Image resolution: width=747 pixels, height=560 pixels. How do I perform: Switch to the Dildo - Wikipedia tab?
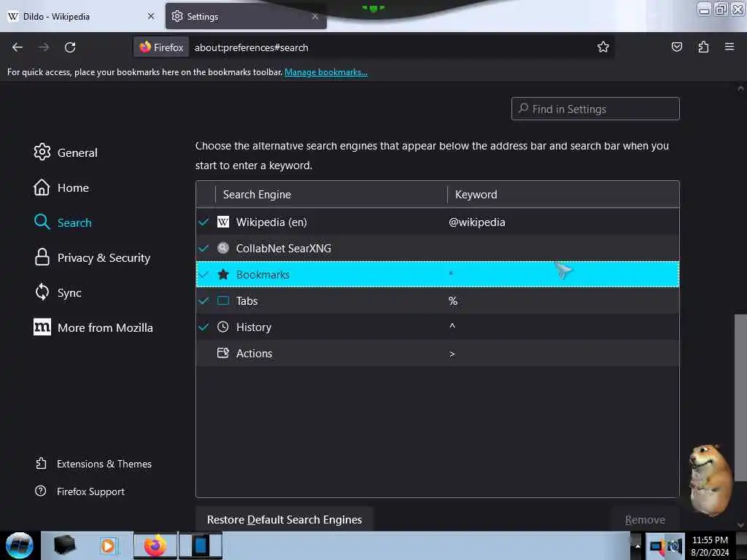81,16
